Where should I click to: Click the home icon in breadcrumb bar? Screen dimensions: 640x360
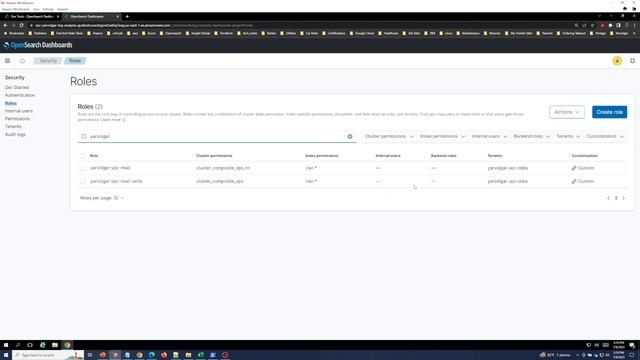tap(22, 61)
